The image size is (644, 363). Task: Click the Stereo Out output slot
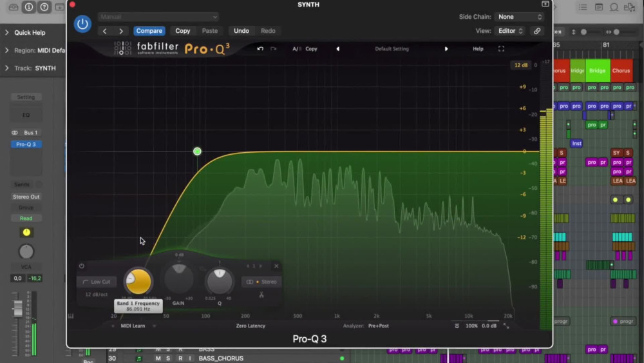click(x=26, y=197)
